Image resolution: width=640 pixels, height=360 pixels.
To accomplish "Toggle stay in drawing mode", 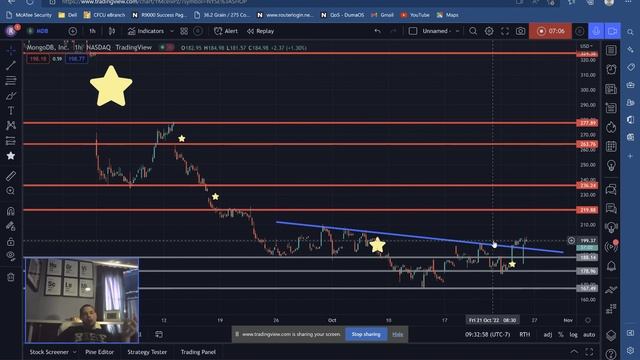I will tap(11, 226).
